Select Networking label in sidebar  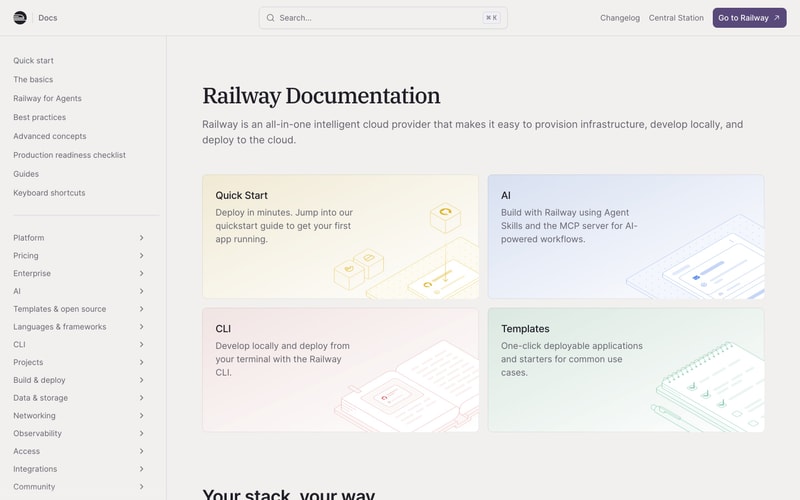[34, 416]
